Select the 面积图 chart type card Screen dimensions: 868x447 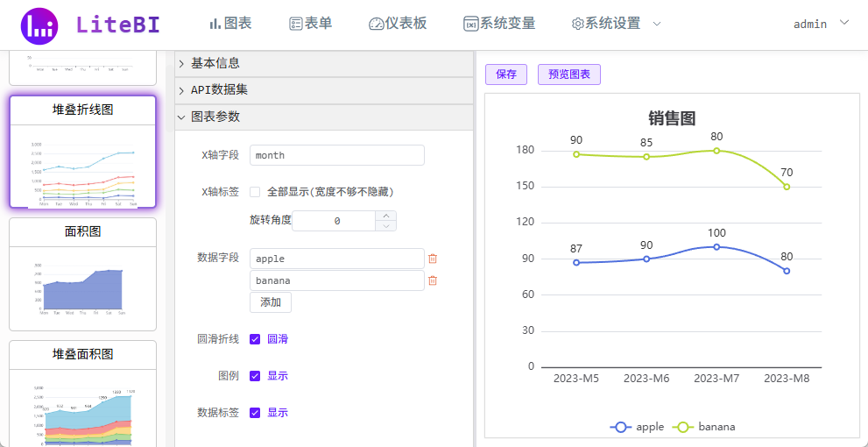[83, 274]
